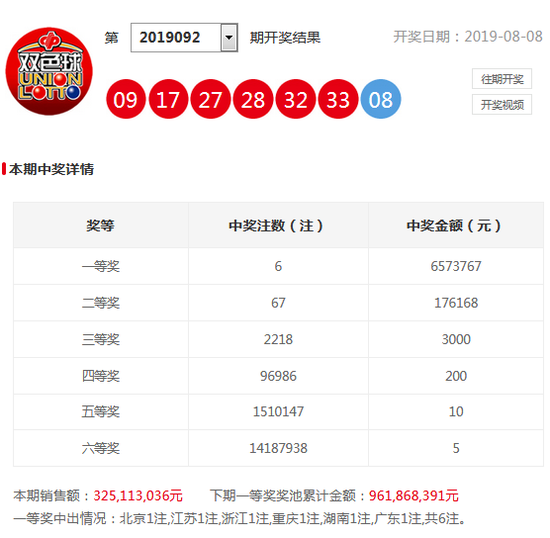Click first prize amount 6573767

pyautogui.click(x=456, y=266)
